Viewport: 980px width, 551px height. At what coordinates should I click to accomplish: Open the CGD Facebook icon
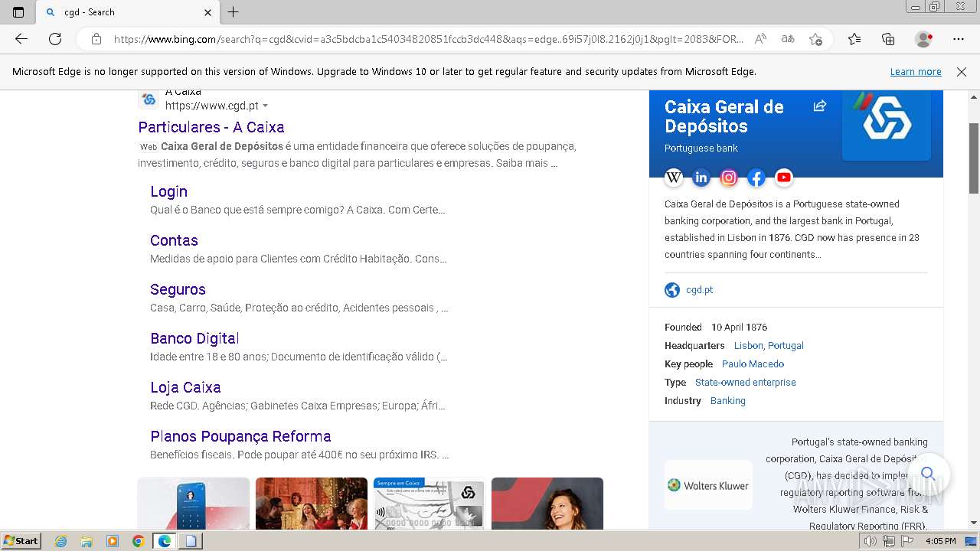756,178
